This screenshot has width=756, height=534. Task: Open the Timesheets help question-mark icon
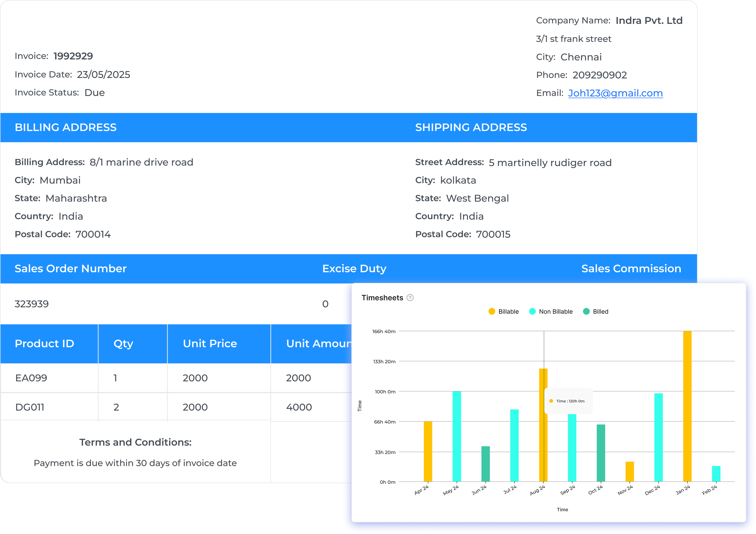click(410, 298)
